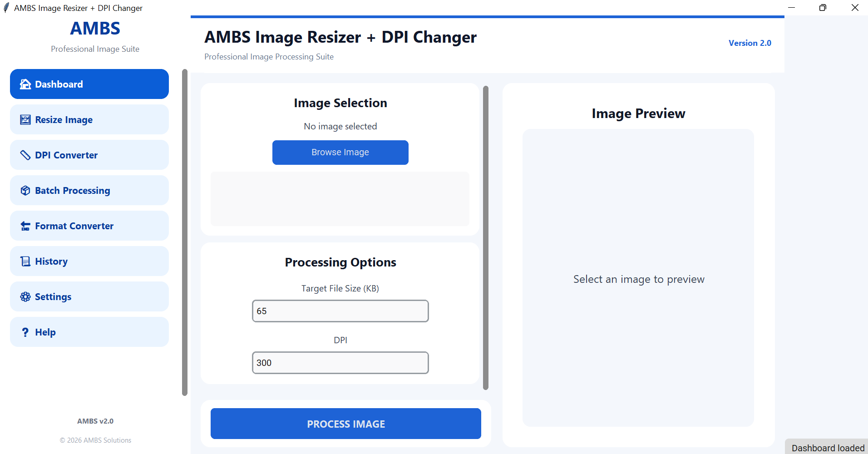The width and height of the screenshot is (868, 454).
Task: Click the PROCESS IMAGE button
Action: (x=346, y=424)
